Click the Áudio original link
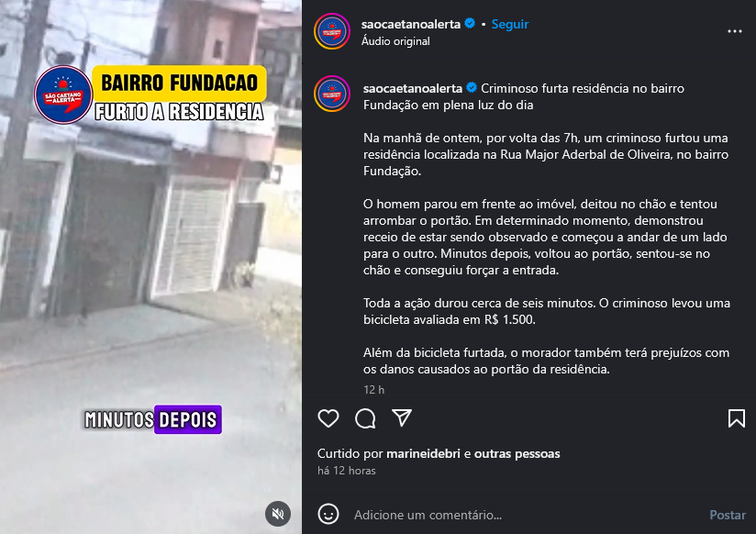The height and width of the screenshot is (534, 756). pyautogui.click(x=395, y=41)
